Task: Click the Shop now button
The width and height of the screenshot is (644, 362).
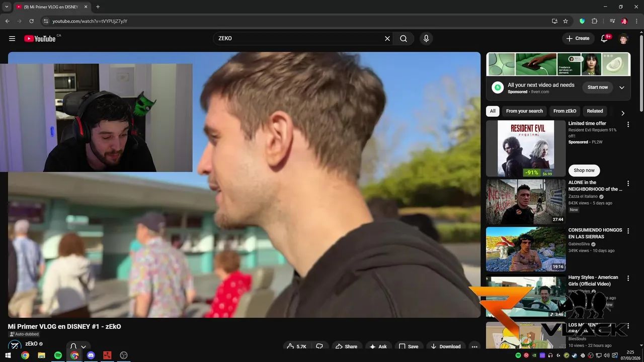Action: point(584,170)
